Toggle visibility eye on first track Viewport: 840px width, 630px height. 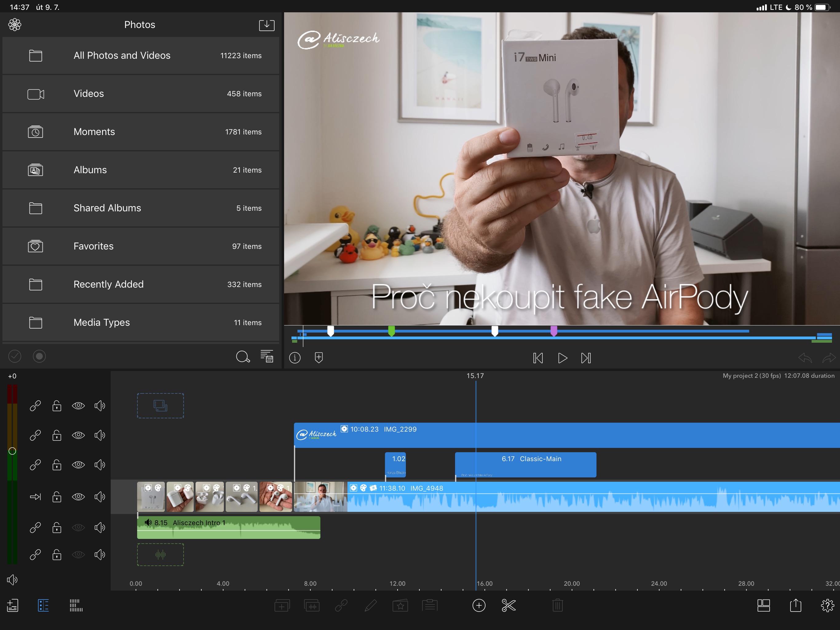[x=78, y=405]
